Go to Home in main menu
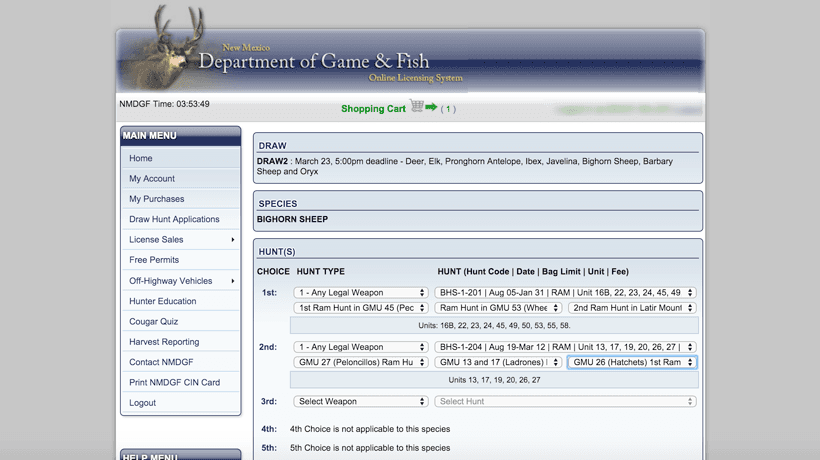 (x=141, y=158)
